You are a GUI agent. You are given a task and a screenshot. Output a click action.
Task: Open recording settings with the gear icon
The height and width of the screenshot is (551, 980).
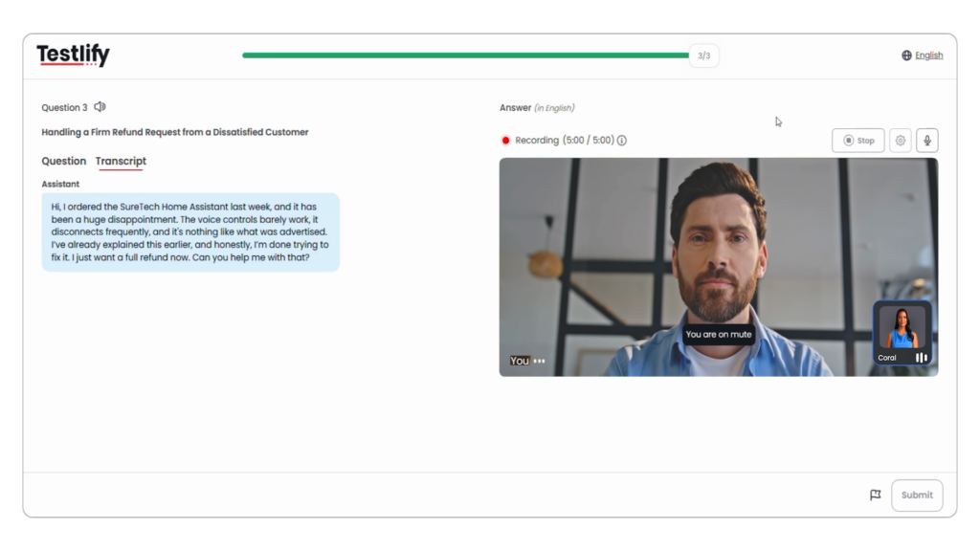[899, 140]
